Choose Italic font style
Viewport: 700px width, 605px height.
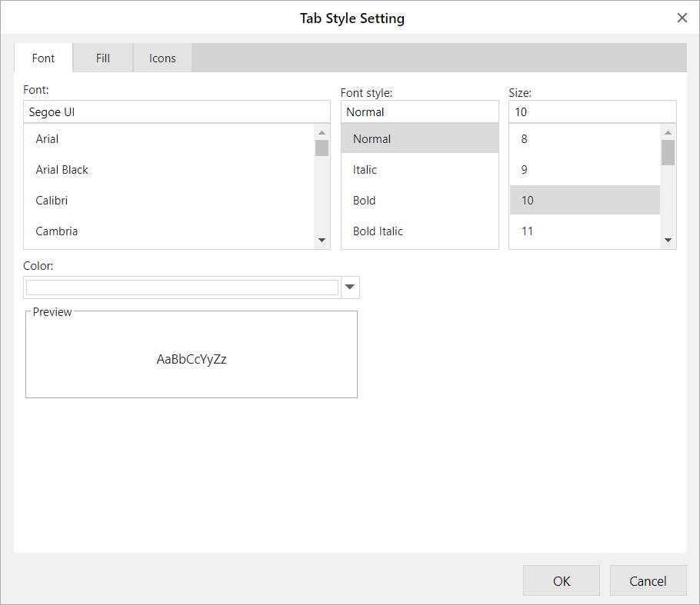(x=420, y=170)
